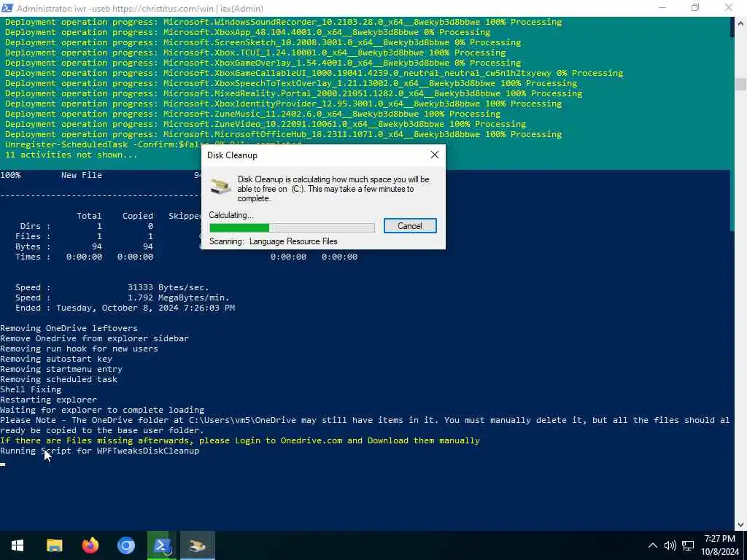This screenshot has width=747, height=560.
Task: Click the 'Calculating...' label in Disk Cleanup
Action: pyautogui.click(x=231, y=215)
